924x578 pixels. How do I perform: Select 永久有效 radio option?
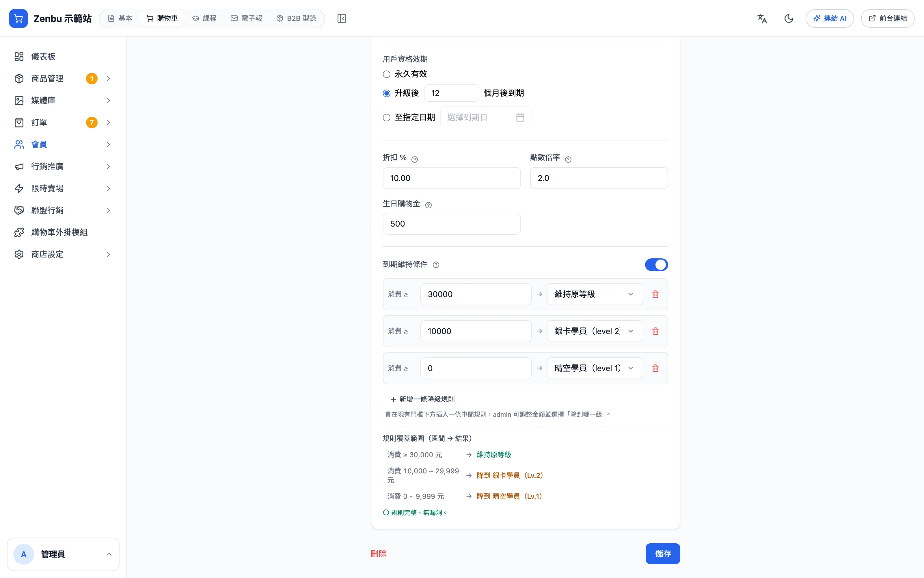tap(386, 74)
